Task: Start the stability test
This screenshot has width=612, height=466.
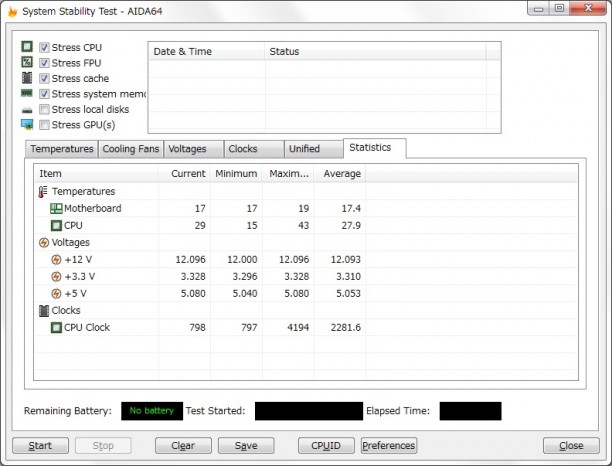Action: (x=40, y=446)
